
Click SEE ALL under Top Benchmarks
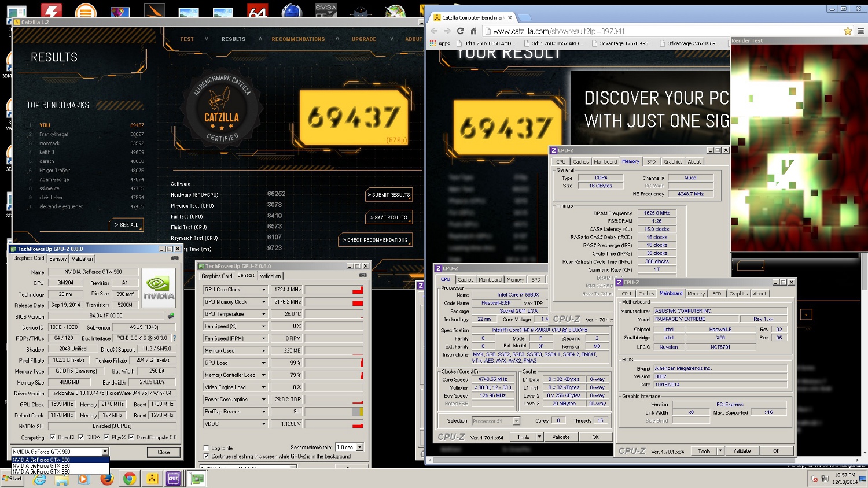[126, 225]
